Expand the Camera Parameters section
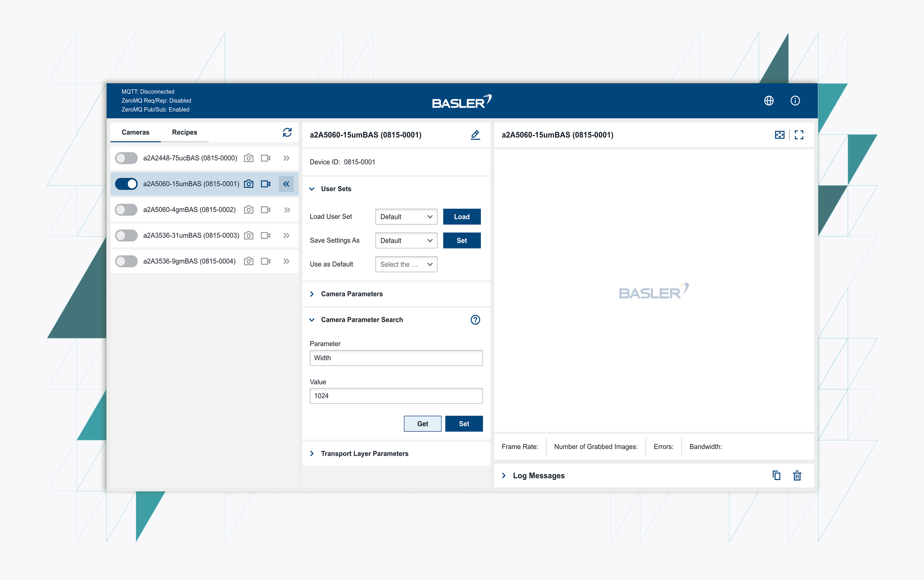Image resolution: width=924 pixels, height=580 pixels. tap(352, 294)
